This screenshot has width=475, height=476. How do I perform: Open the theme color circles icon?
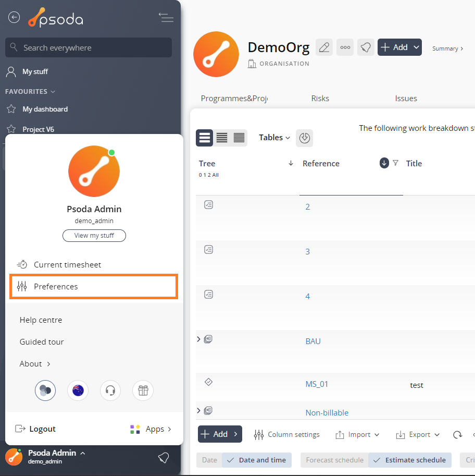45,390
